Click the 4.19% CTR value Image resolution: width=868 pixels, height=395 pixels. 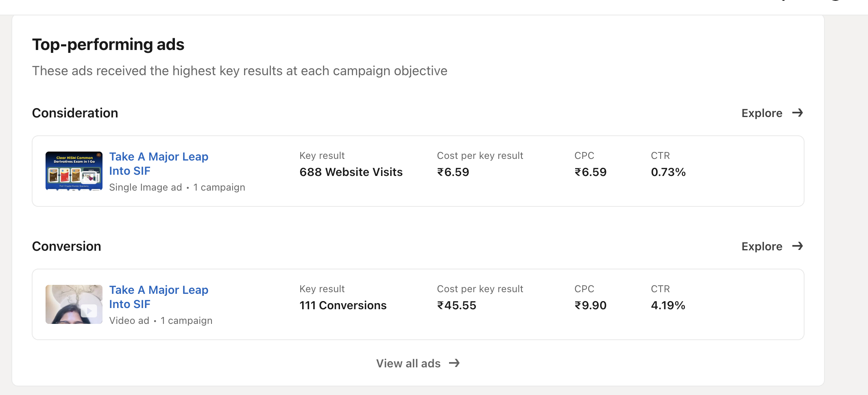click(x=668, y=305)
